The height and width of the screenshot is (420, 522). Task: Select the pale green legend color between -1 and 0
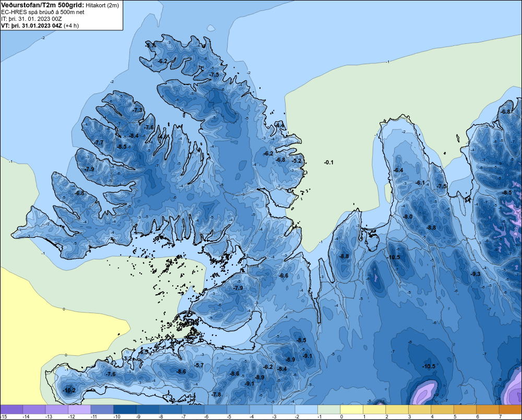click(x=329, y=410)
